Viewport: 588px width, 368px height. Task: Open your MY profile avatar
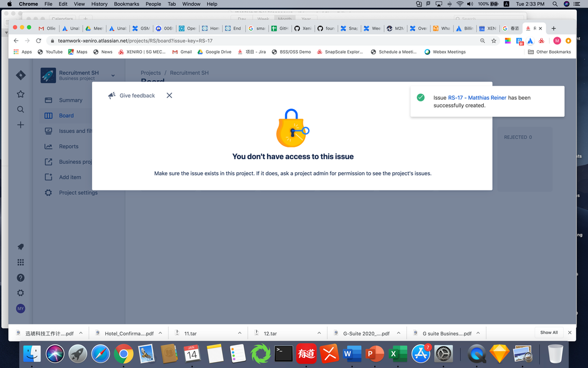coord(21,308)
